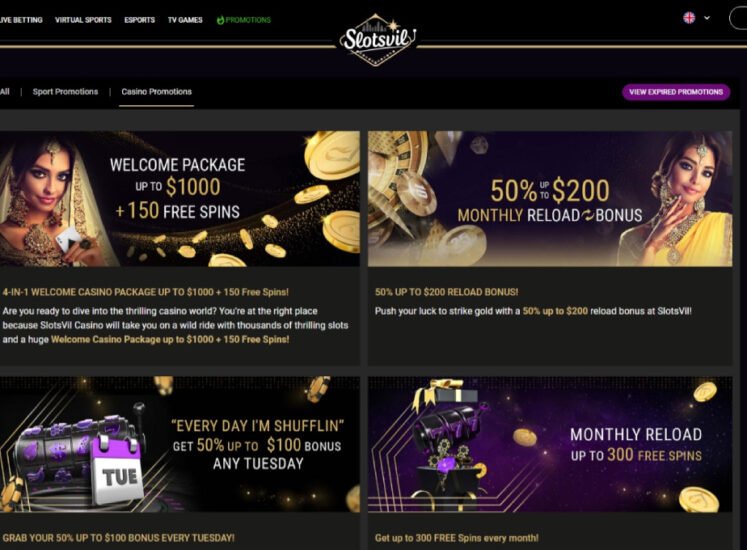Expand the language dropdown arrow
This screenshot has height=550, width=747.
pos(707,18)
